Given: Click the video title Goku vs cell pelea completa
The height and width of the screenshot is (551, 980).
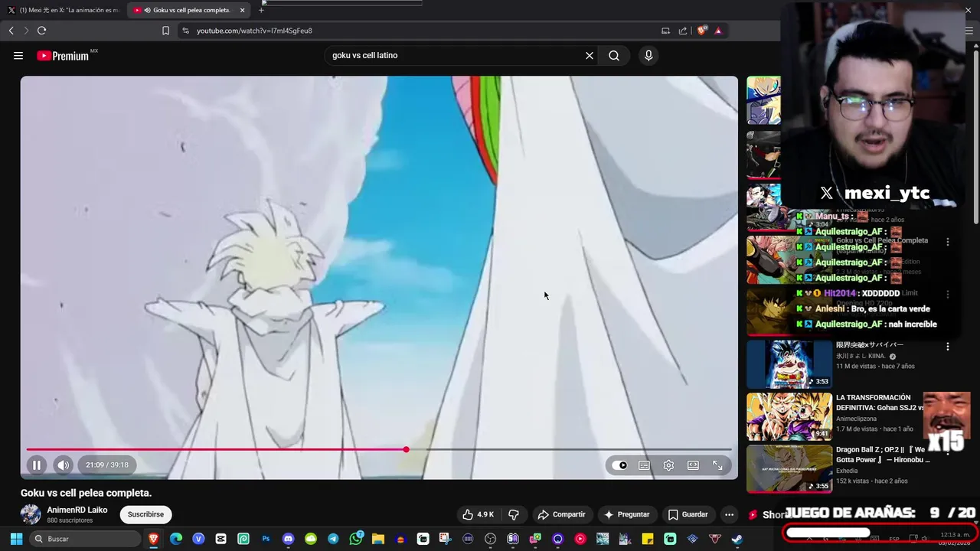Looking at the screenshot, I should 86,493.
